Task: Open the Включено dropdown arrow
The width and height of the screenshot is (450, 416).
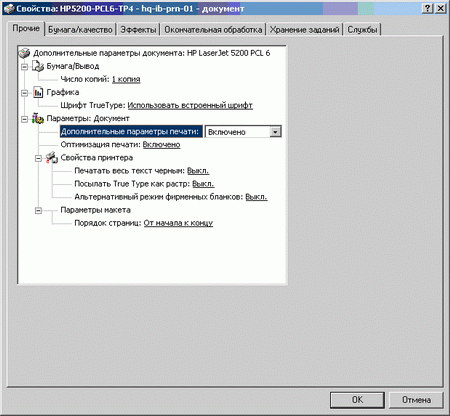Action: tap(275, 132)
